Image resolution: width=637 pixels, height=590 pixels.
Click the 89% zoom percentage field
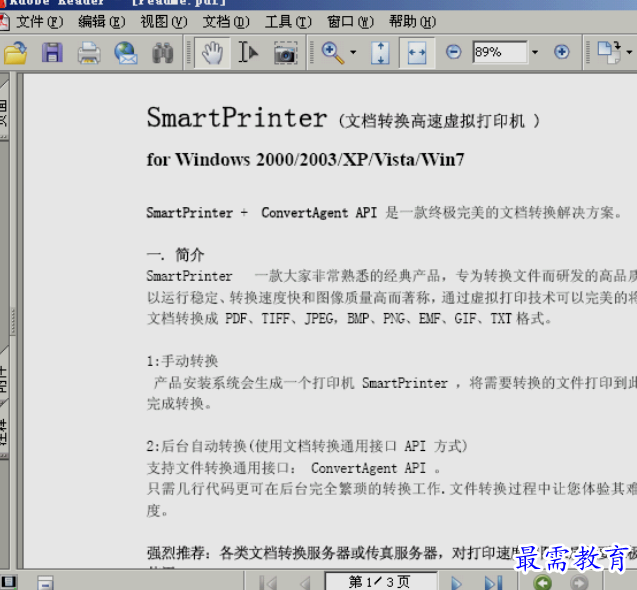(500, 52)
